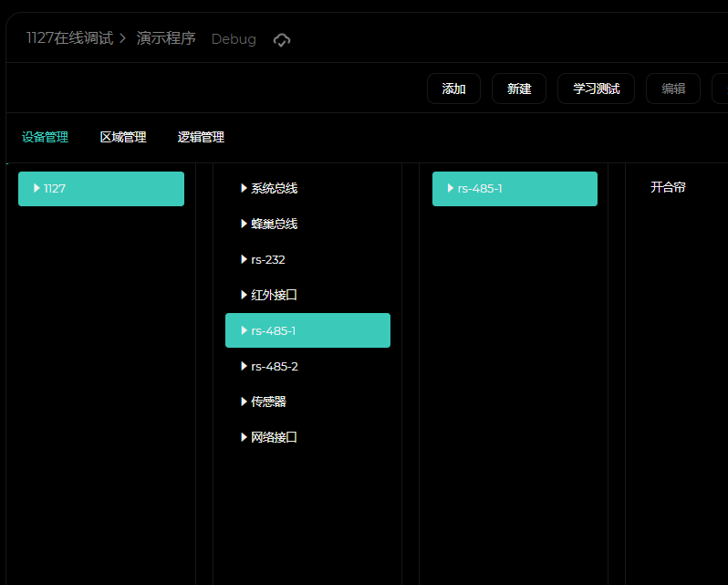Open 学习测试 from the toolbar

point(596,89)
